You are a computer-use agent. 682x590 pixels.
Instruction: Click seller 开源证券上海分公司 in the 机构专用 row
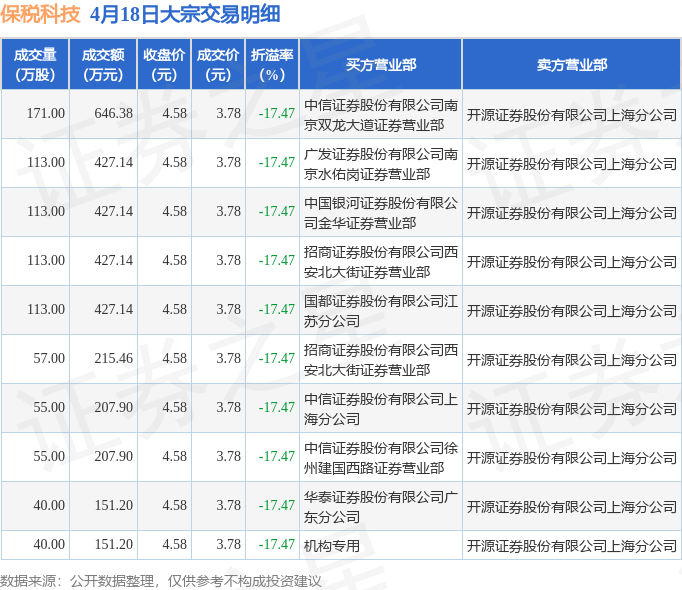click(x=572, y=546)
